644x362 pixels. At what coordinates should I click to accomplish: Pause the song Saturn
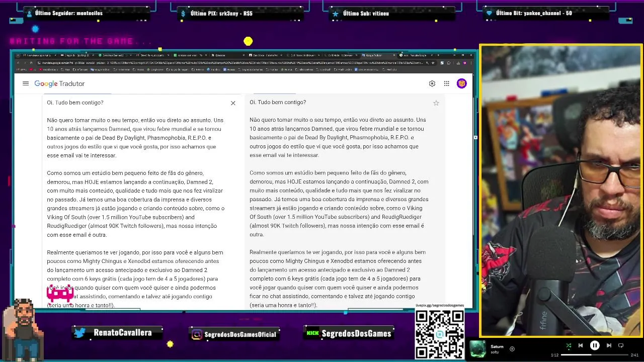pyautogui.click(x=595, y=345)
